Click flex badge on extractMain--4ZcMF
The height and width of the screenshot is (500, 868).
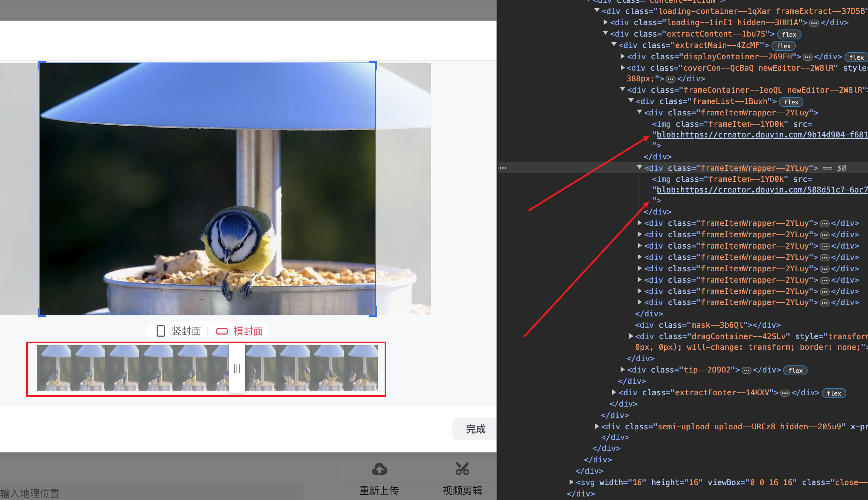[783, 46]
